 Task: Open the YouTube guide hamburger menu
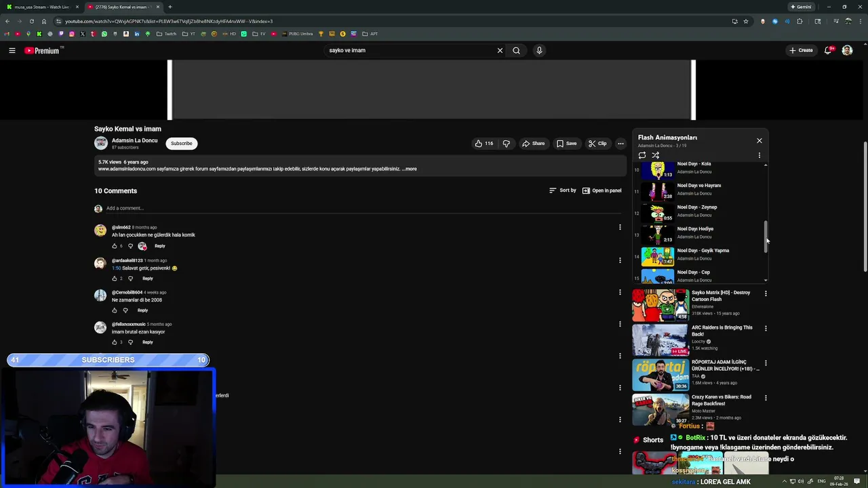(x=12, y=50)
